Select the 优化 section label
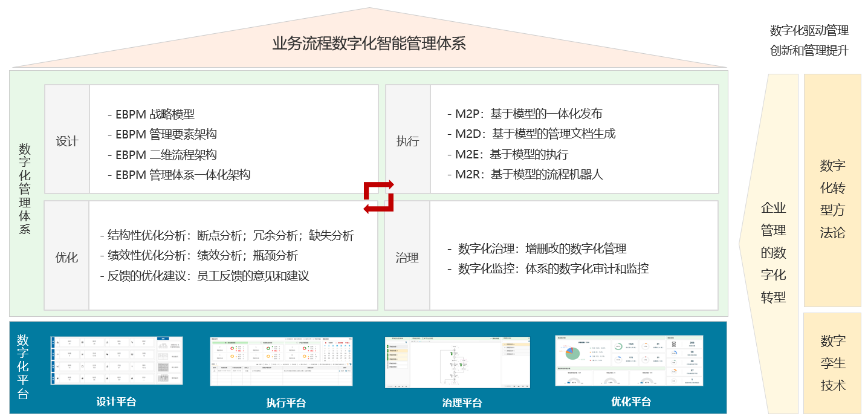Screen dimensions: 868x419 67,258
